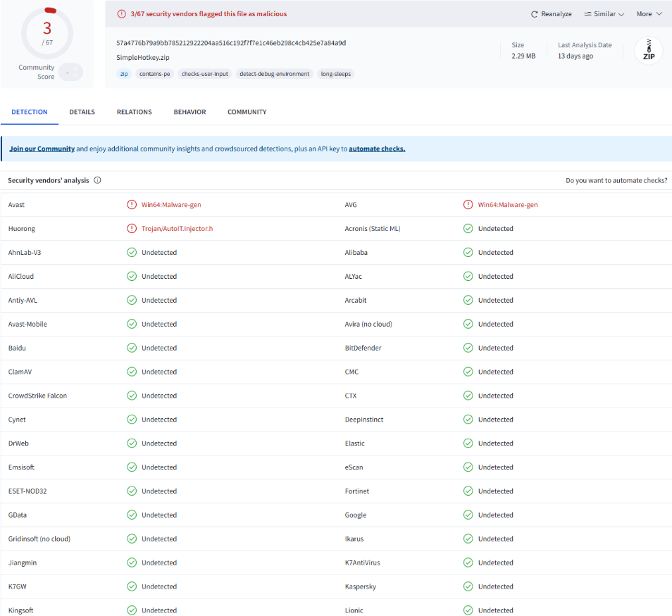Click the BitDefender undetected checkmark
672x616 pixels.
(x=468, y=348)
